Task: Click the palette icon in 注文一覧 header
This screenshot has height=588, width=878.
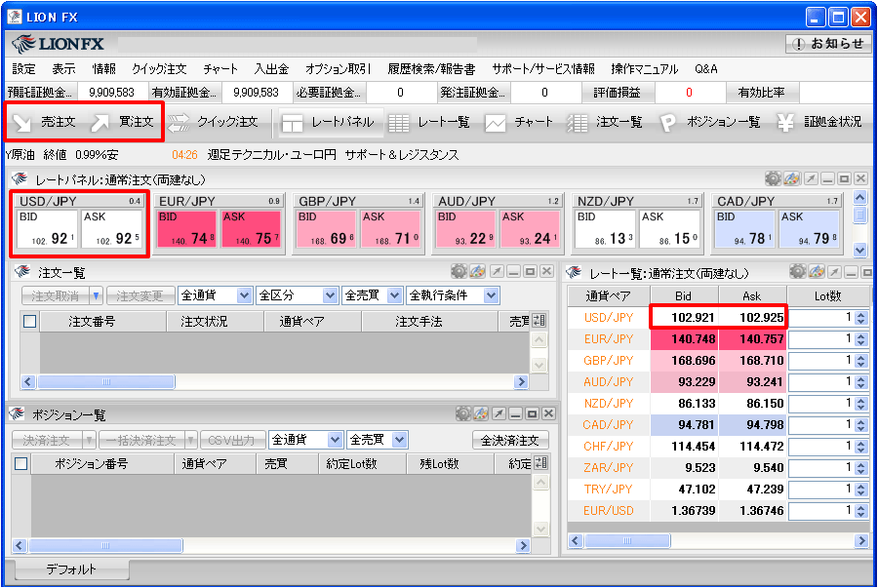Action: point(477,271)
